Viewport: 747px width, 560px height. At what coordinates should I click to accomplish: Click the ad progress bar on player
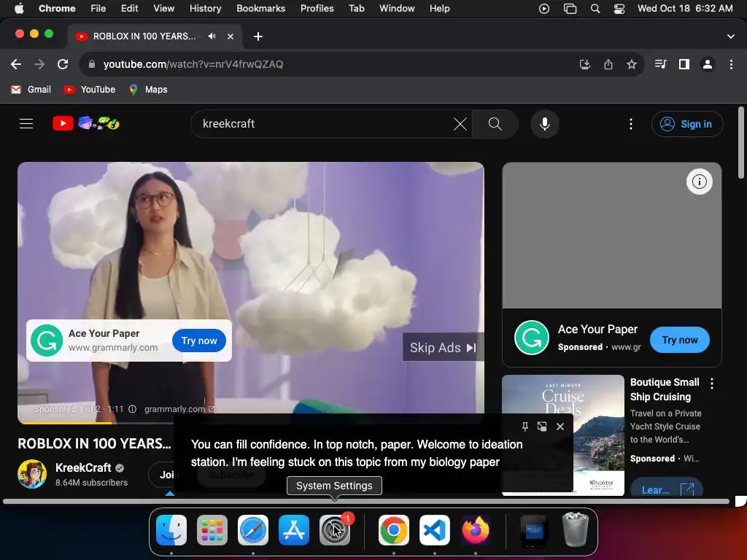pos(251,423)
